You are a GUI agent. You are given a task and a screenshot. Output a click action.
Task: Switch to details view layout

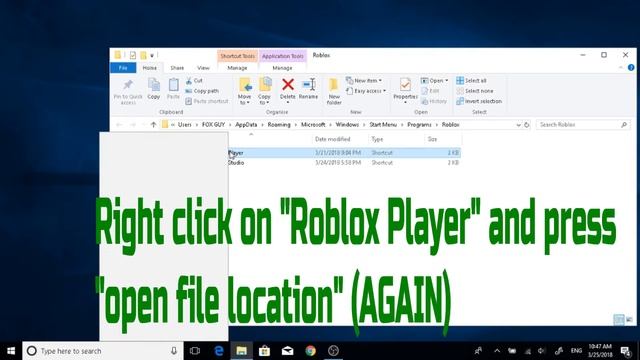(x=619, y=320)
